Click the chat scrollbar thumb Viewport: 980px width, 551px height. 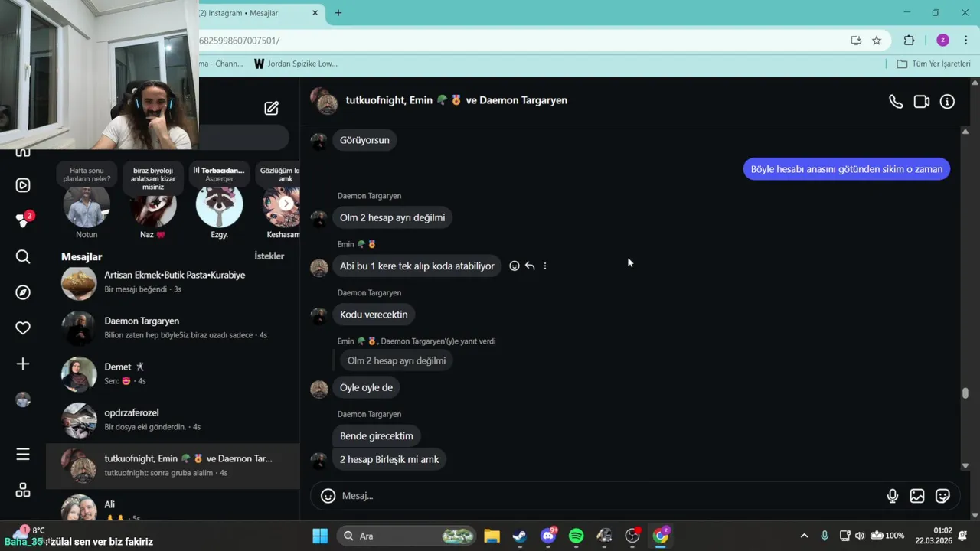[965, 393]
